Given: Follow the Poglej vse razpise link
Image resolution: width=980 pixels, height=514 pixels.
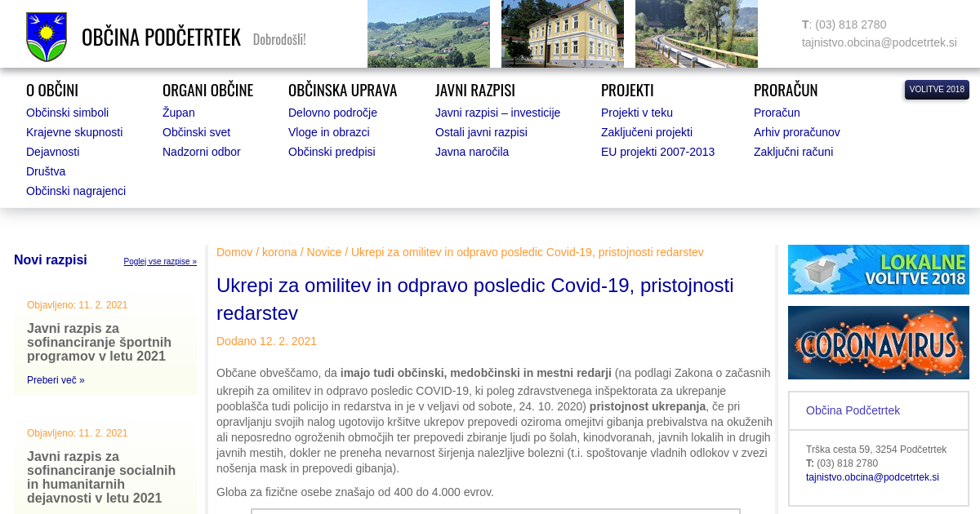Looking at the screenshot, I should tap(160, 262).
